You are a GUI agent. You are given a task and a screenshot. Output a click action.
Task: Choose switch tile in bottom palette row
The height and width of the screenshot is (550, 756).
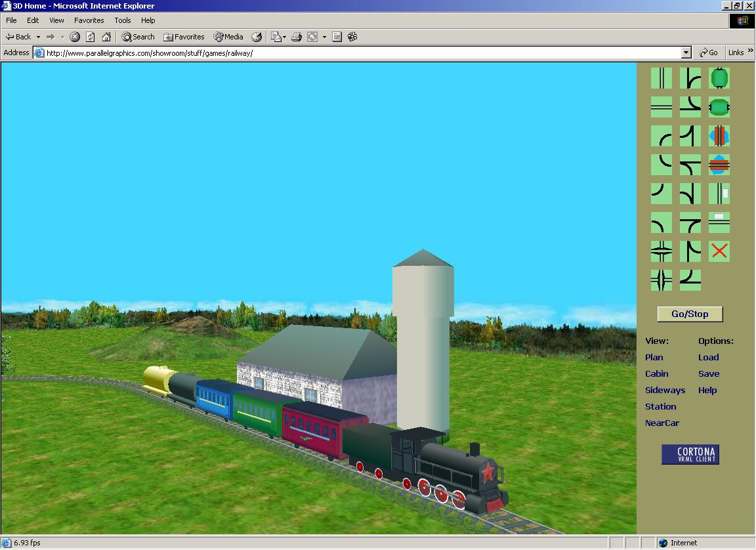[x=690, y=280]
